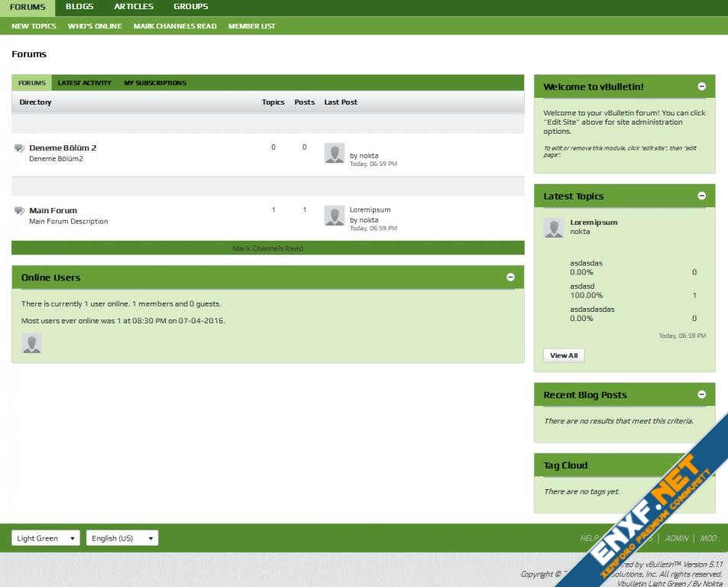Open the Blogs navigation tab
The width and height of the screenshot is (728, 587).
click(x=79, y=7)
